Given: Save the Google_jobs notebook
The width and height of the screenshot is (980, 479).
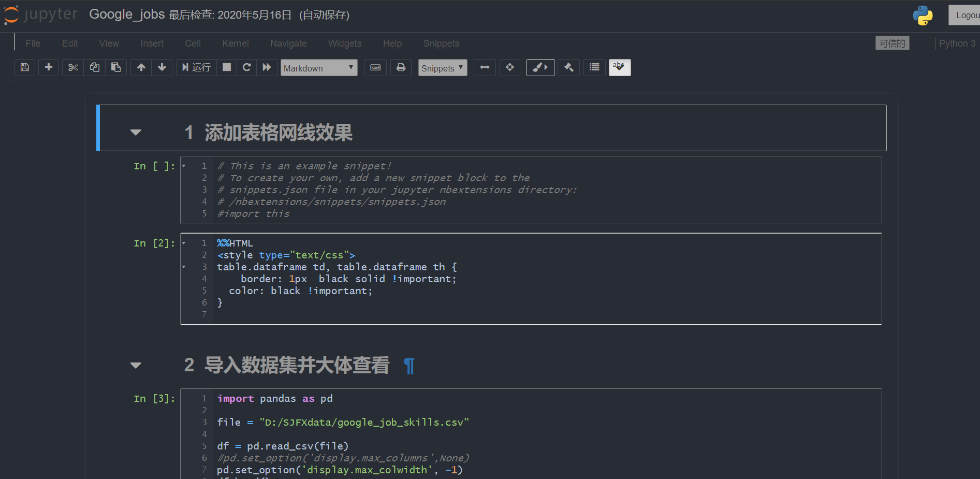Looking at the screenshot, I should coord(24,67).
